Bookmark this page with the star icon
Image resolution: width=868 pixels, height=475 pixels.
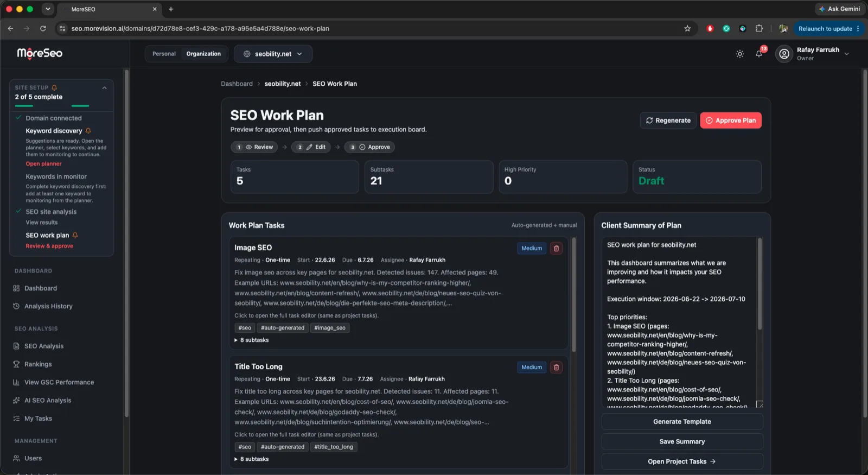click(x=687, y=29)
